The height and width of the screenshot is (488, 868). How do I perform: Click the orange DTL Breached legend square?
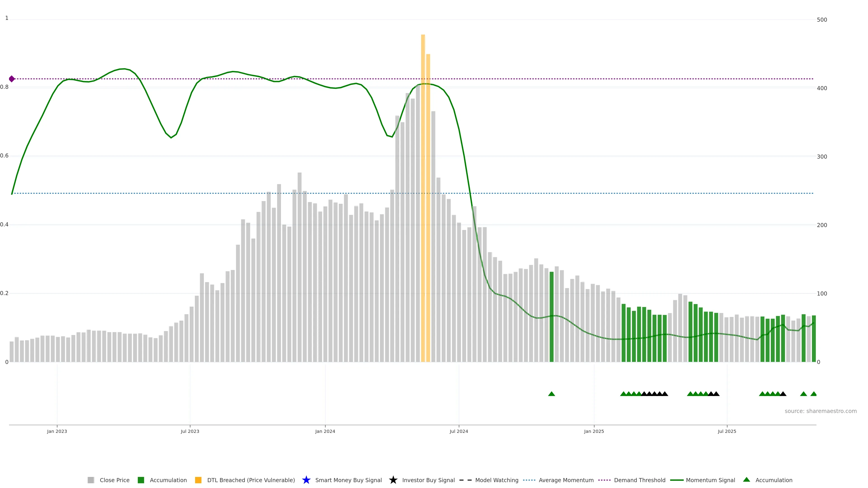click(x=198, y=480)
